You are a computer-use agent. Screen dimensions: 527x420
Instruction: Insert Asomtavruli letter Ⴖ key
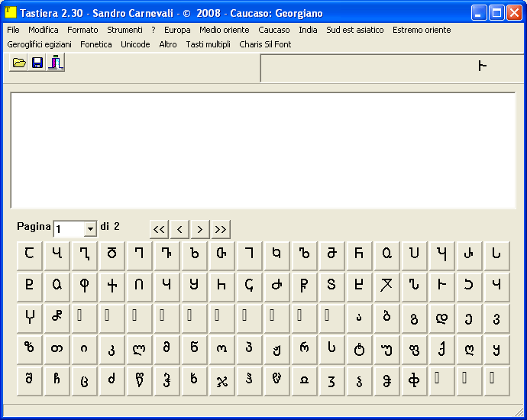(x=140, y=287)
